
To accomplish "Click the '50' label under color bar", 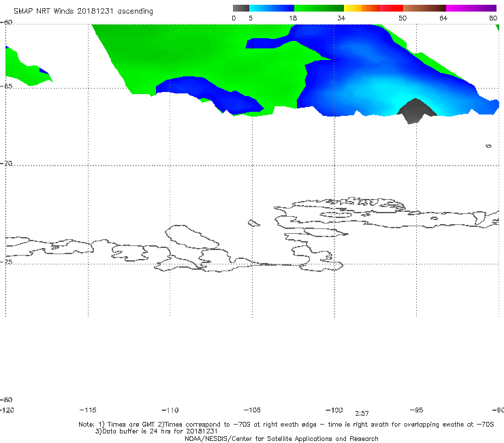I will [403, 18].
